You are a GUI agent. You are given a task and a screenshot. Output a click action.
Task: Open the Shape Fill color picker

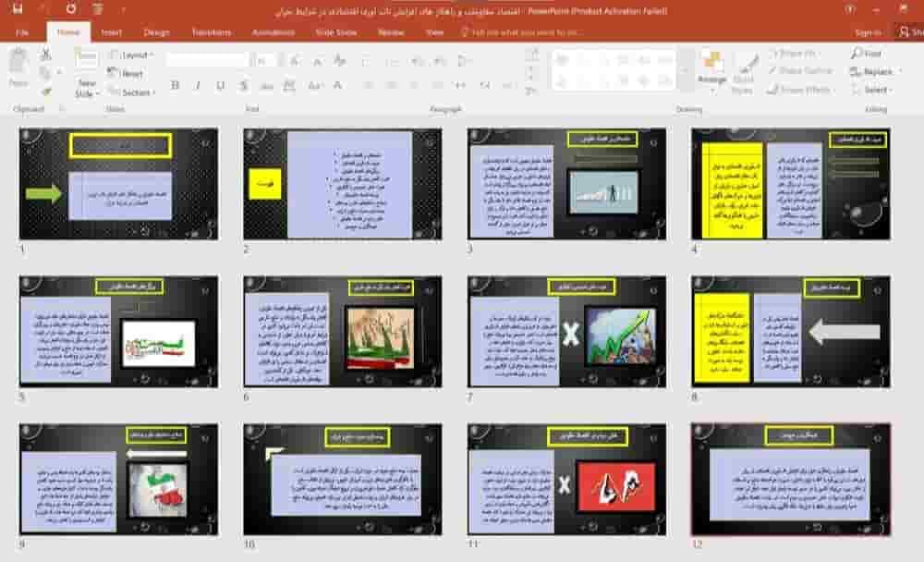click(x=793, y=53)
